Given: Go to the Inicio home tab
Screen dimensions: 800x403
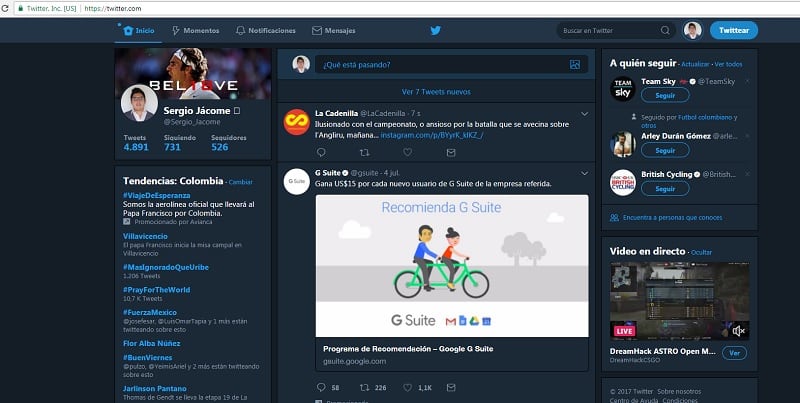Looking at the screenshot, I should (x=139, y=31).
